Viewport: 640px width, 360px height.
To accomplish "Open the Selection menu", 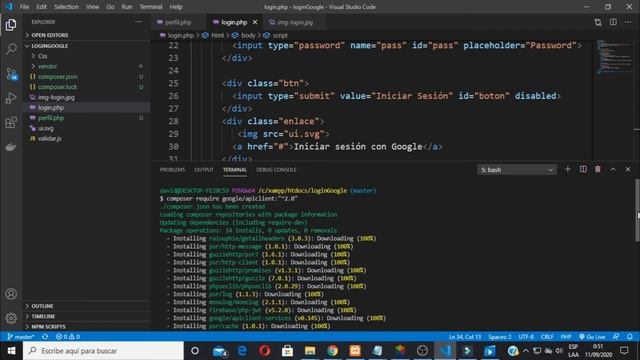I will coord(66,7).
